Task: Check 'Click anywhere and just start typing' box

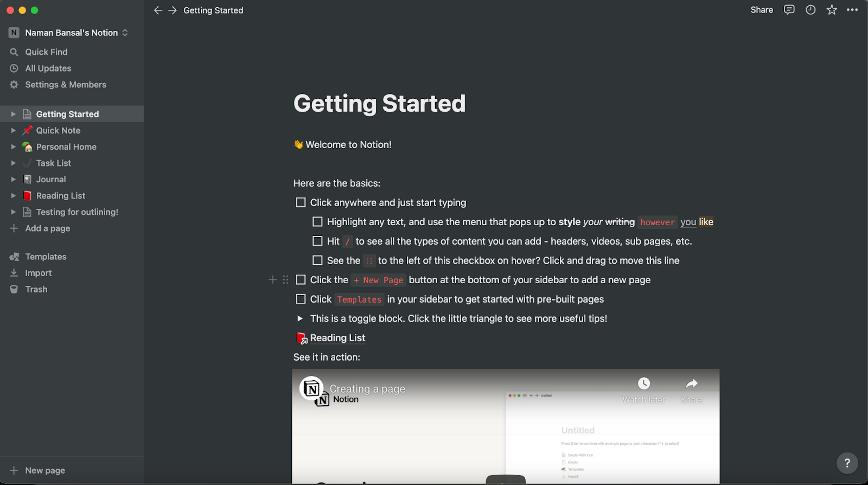Action: tap(301, 202)
